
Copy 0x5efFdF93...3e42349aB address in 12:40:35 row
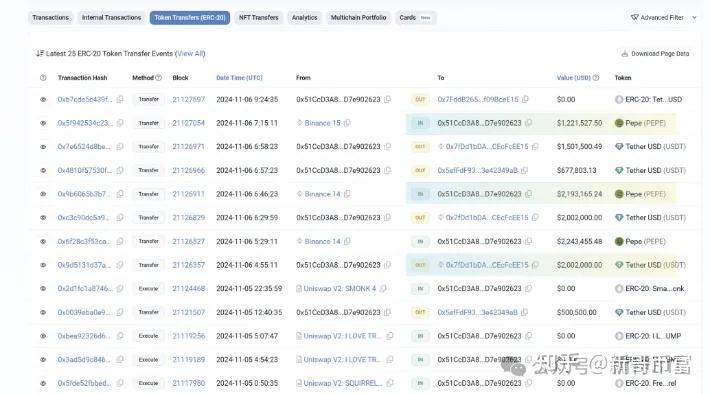coord(524,312)
